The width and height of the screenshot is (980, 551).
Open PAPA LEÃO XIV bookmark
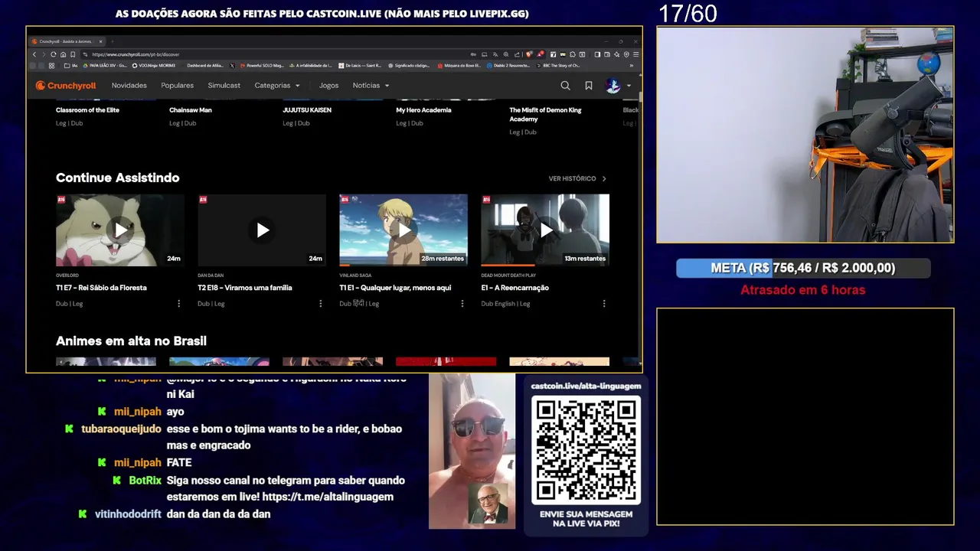pyautogui.click(x=103, y=66)
